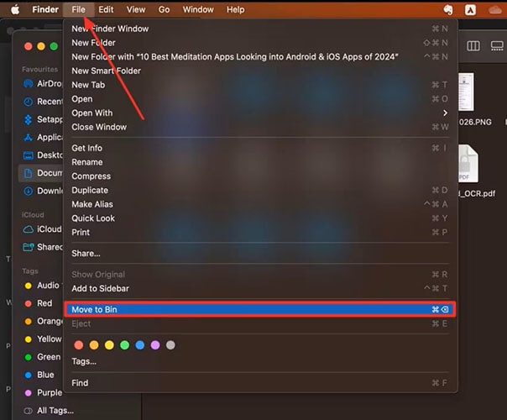
Task: Choose Print
Action: coord(260,233)
